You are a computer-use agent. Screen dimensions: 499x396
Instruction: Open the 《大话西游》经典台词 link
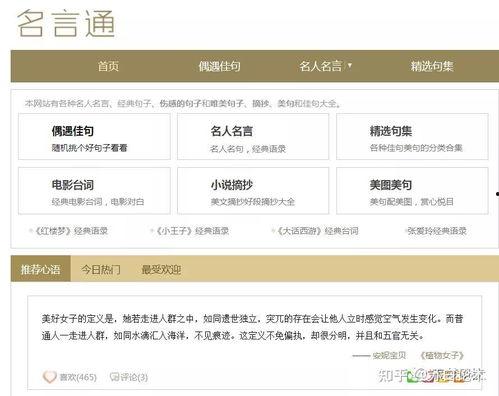coord(317,231)
